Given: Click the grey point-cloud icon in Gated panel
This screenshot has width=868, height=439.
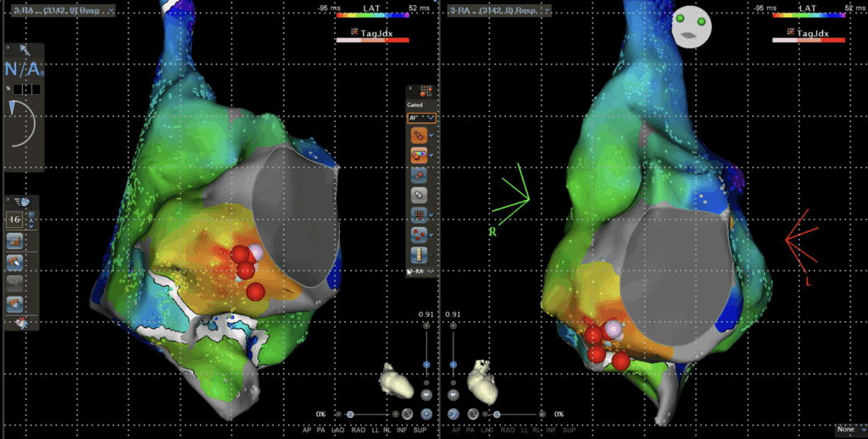Looking at the screenshot, I should (419, 193).
